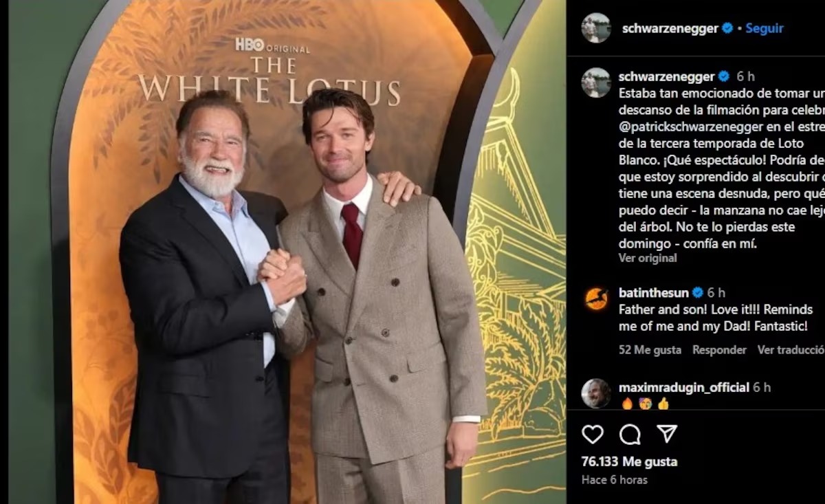The height and width of the screenshot is (504, 825).
Task: Like the post with the heart icon
Action: 593,434
